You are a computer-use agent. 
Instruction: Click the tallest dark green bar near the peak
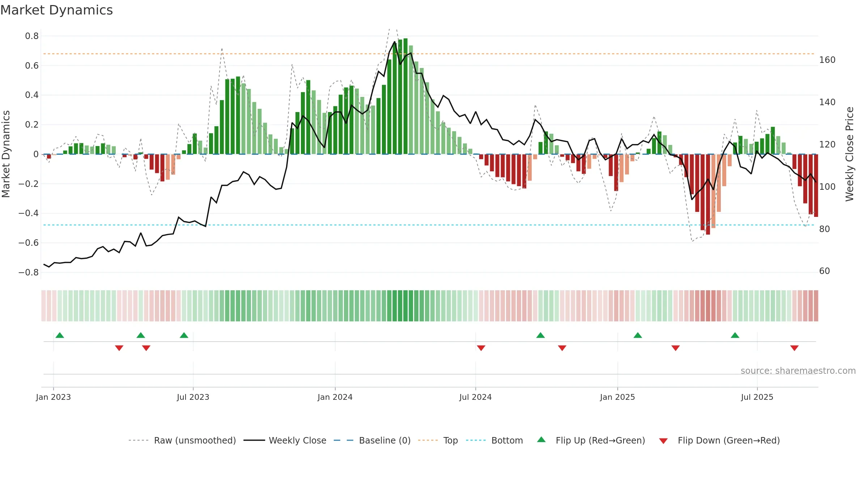(405, 96)
